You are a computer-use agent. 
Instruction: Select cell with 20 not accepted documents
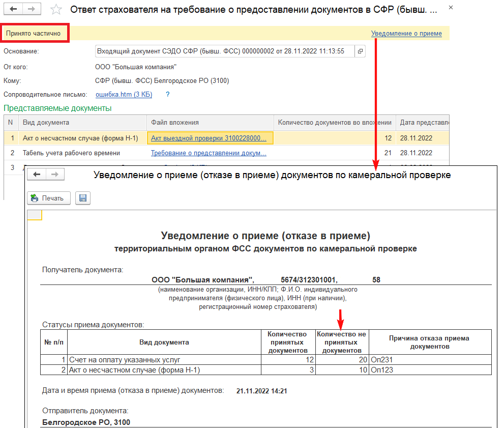(x=342, y=360)
